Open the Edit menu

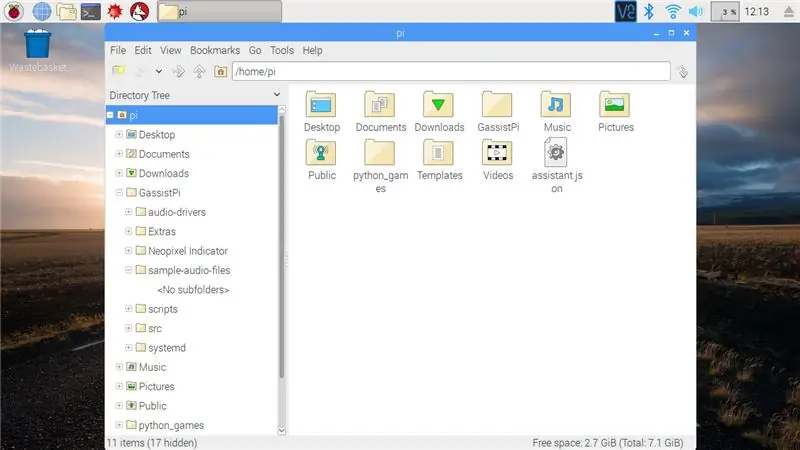pos(143,50)
